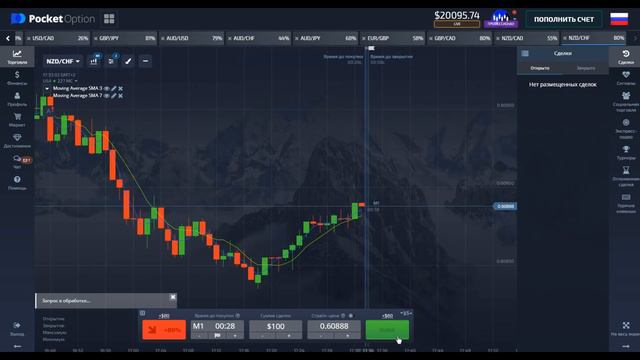Remove the Moving Average SMA 7 indicator
640x360 pixels.
(x=120, y=96)
